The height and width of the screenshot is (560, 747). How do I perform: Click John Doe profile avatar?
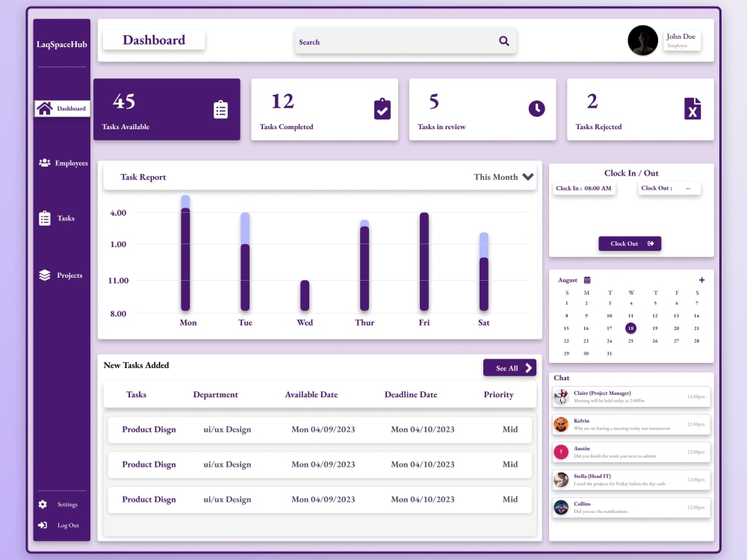642,40
